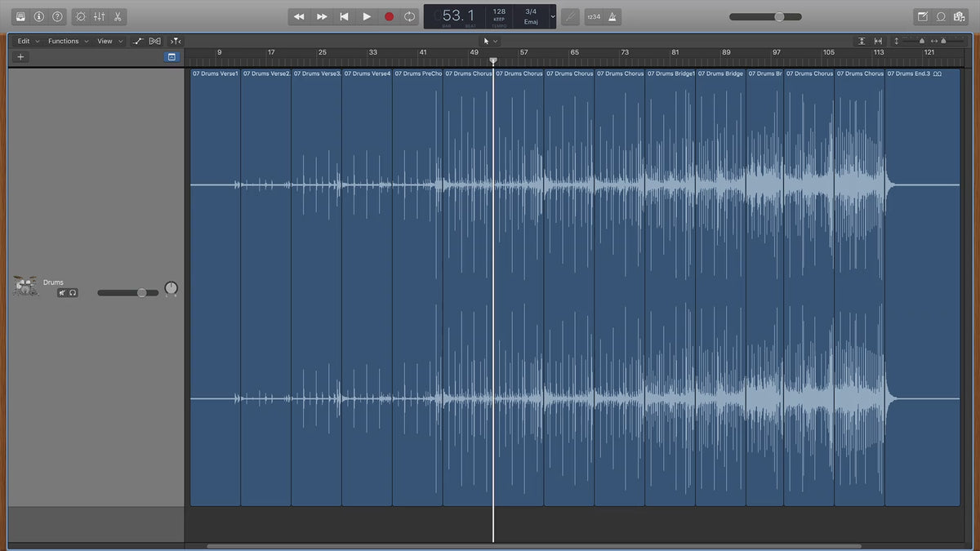Solo the Drums track with headphones

tap(73, 292)
